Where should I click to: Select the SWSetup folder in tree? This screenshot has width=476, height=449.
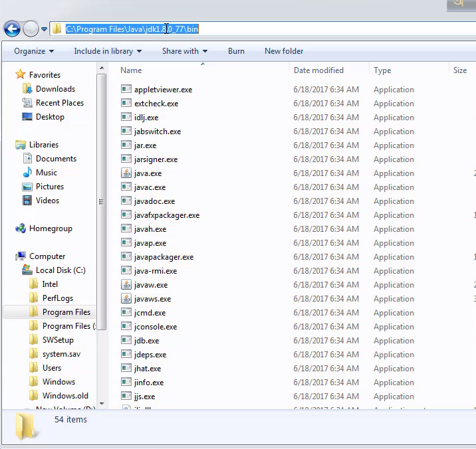(58, 340)
